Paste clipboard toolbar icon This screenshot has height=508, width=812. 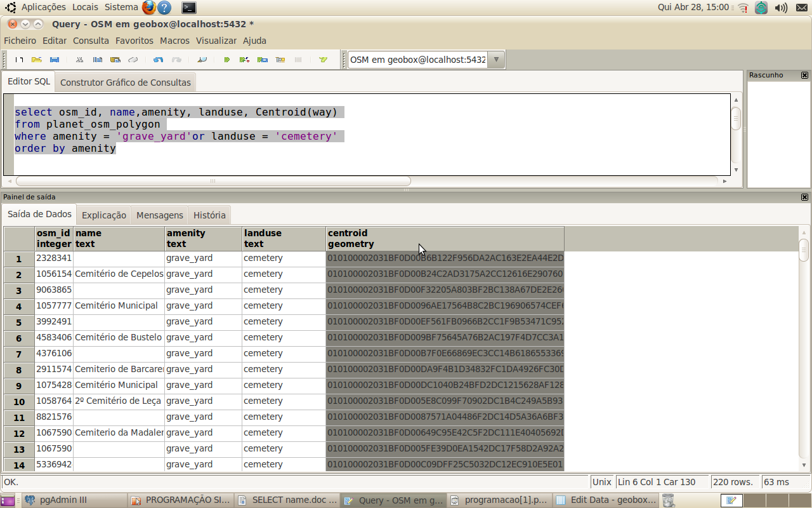(115, 60)
